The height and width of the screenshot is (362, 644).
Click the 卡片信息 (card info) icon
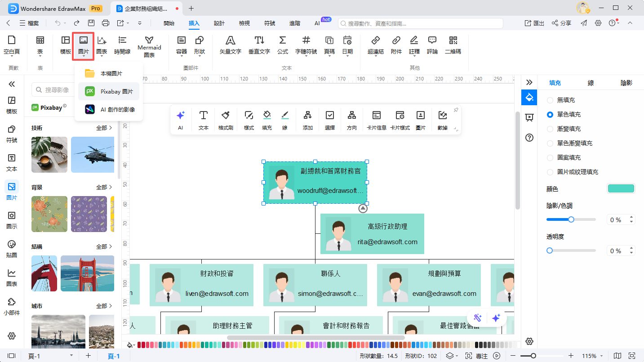pyautogui.click(x=378, y=119)
